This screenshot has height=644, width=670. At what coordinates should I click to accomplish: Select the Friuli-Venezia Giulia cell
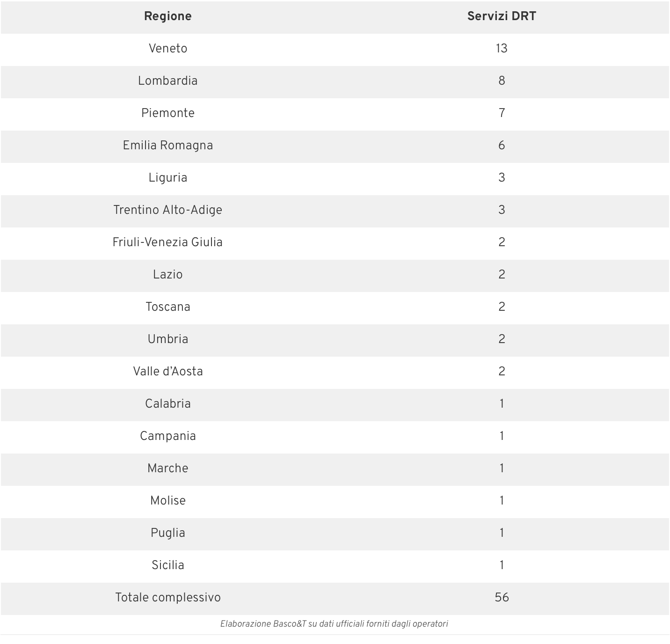point(167,242)
